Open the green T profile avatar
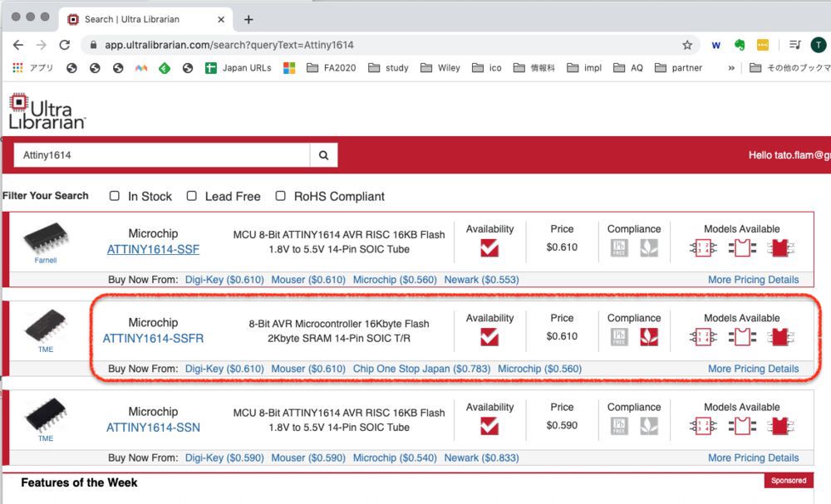This screenshot has width=831, height=504. pyautogui.click(x=819, y=45)
